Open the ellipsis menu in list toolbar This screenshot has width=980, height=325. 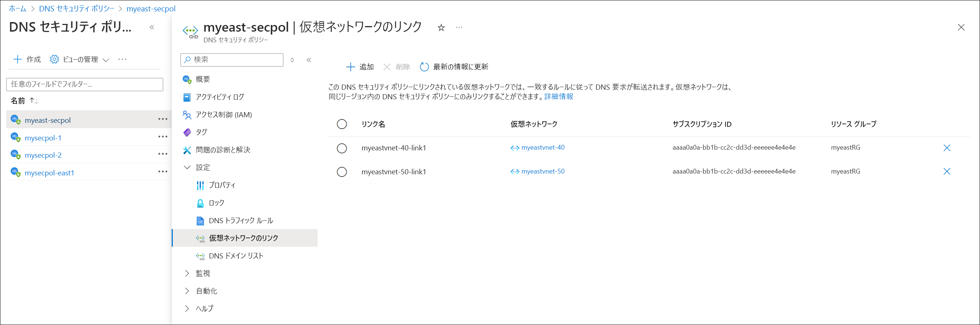[x=122, y=59]
